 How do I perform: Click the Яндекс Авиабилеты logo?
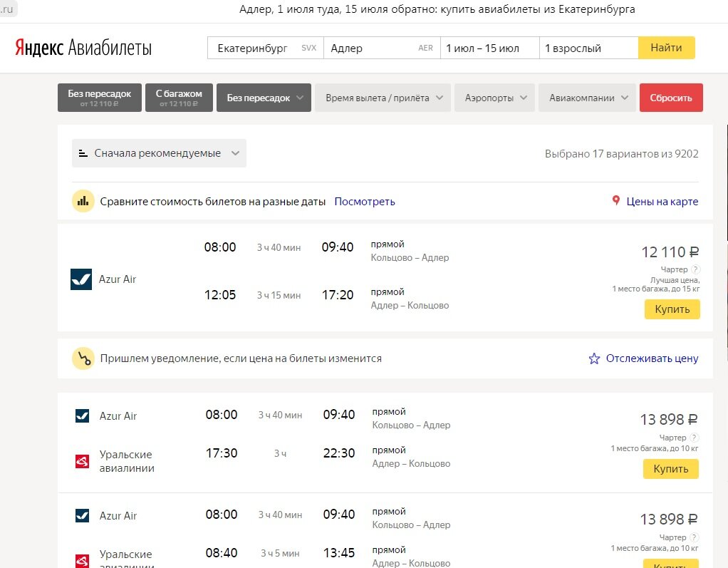click(x=83, y=47)
